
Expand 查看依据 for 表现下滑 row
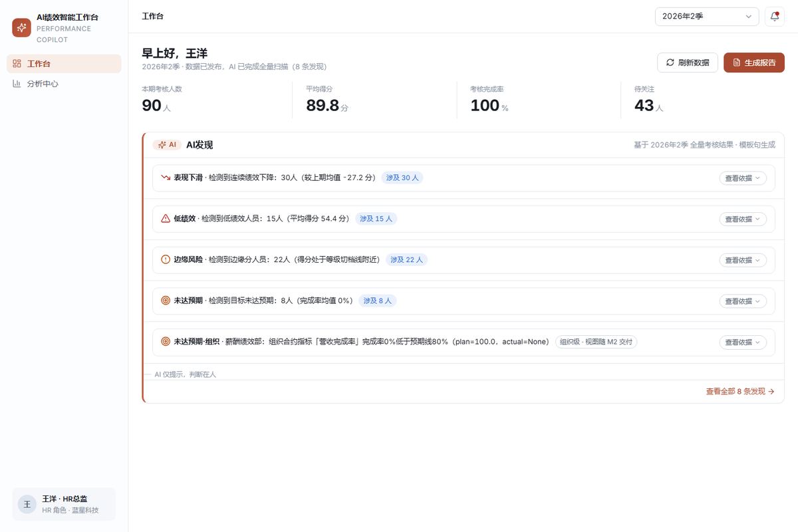(743, 178)
